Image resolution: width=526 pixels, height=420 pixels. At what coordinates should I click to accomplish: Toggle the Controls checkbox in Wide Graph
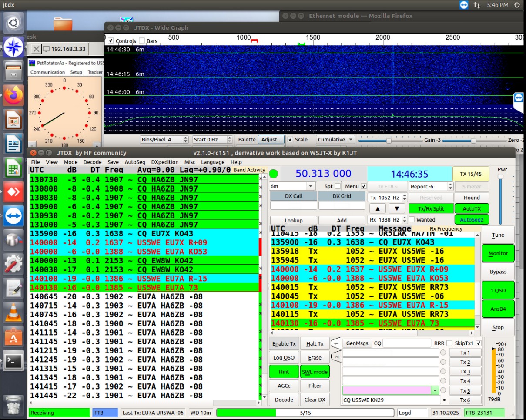(111, 41)
